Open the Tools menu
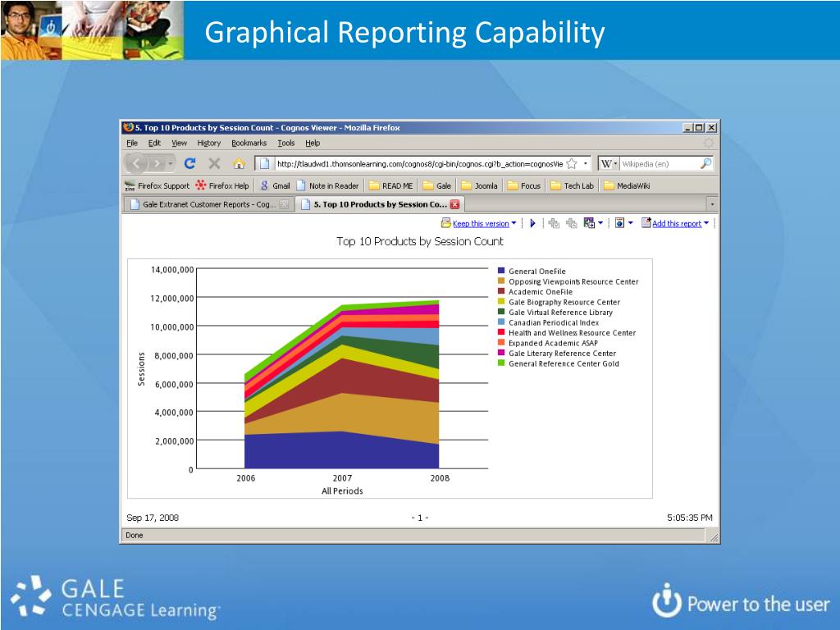 coord(286,143)
